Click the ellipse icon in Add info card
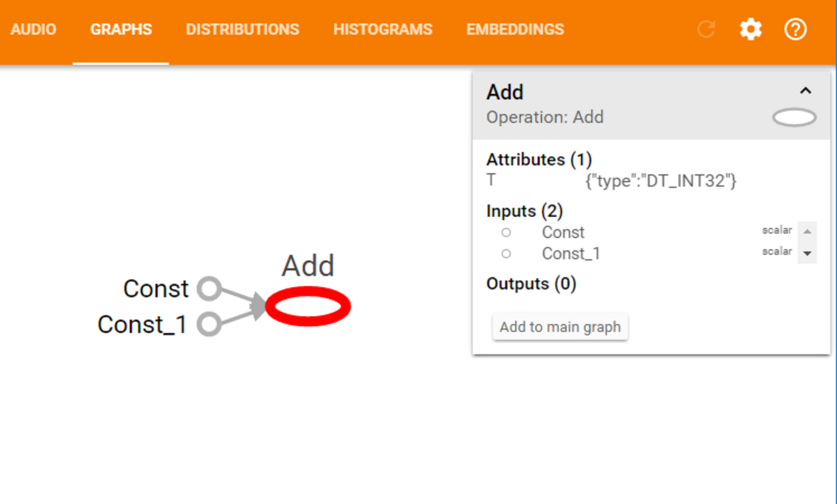837x504 pixels. (794, 118)
